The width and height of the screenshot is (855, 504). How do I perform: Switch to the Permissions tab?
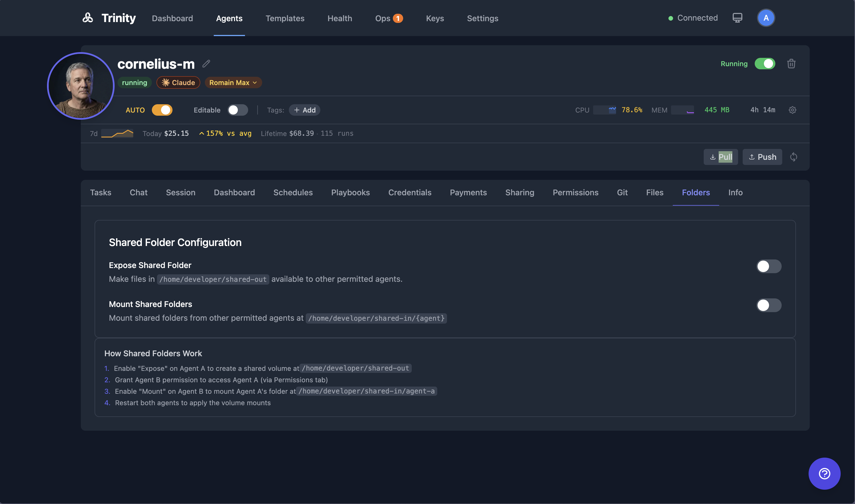pyautogui.click(x=576, y=192)
